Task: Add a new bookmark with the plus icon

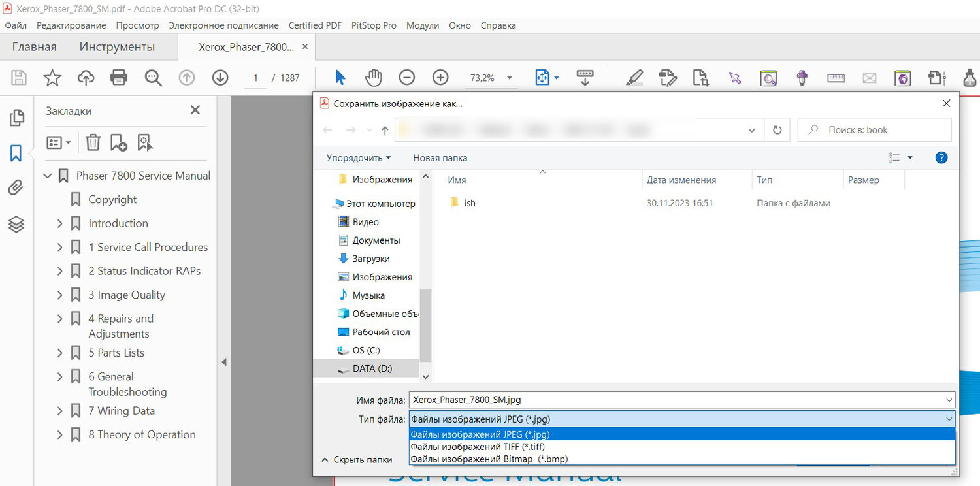Action: 118,142
